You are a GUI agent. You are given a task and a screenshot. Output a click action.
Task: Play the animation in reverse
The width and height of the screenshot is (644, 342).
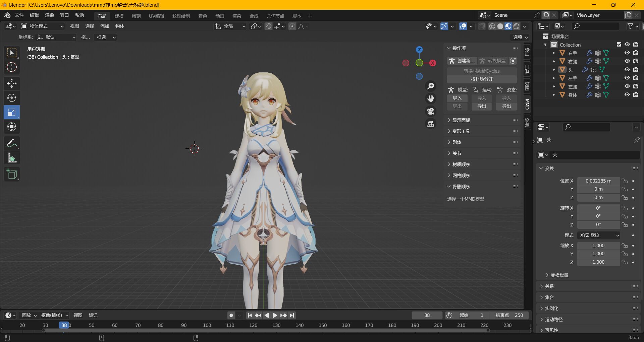267,315
